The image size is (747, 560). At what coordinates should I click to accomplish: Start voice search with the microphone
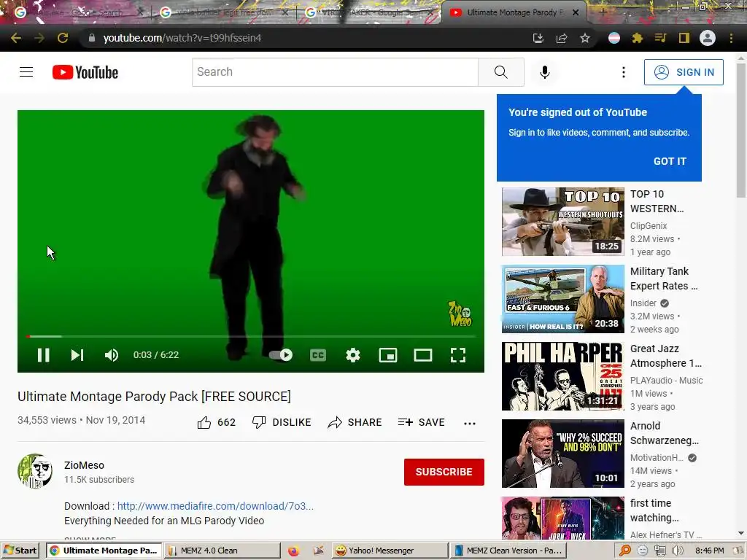click(544, 72)
